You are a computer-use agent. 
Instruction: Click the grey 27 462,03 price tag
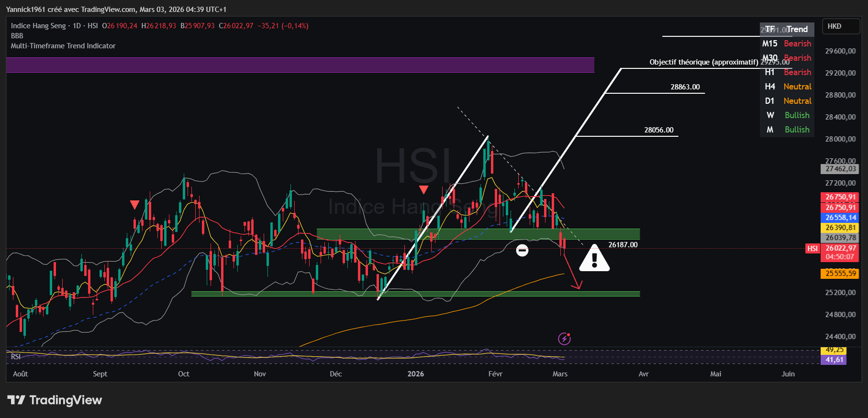tap(840, 169)
